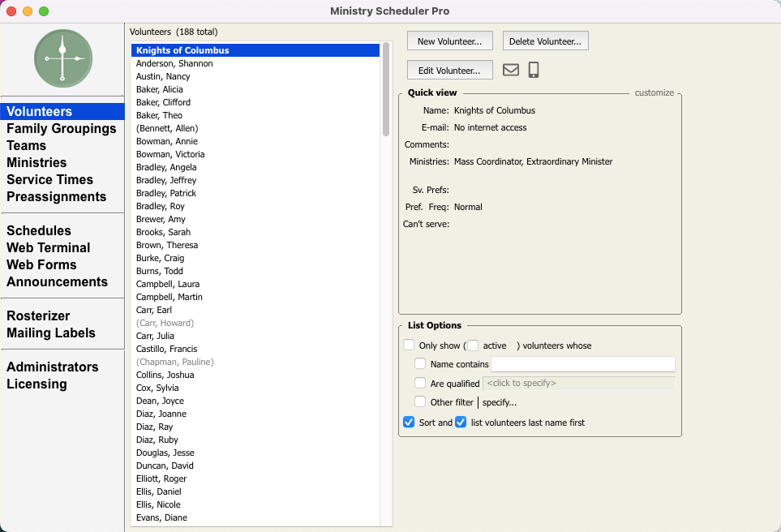Select 'Bowman, Victoria' in the list
781x532 pixels.
point(255,154)
